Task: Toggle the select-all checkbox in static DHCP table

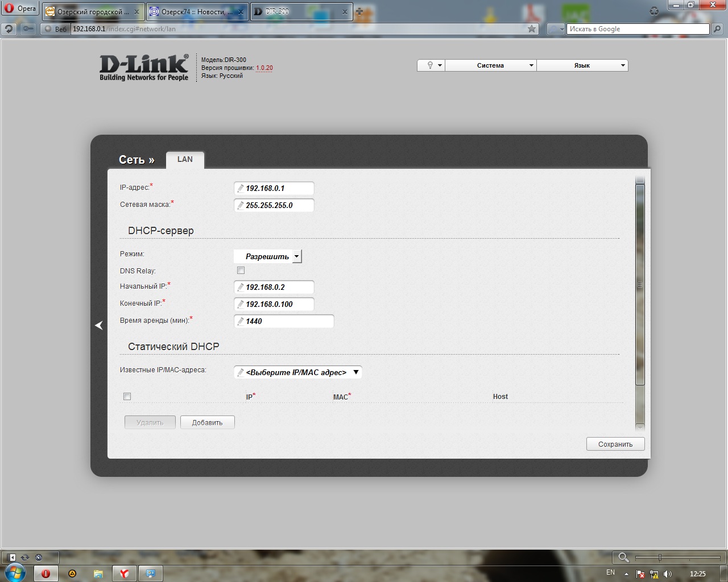Action: (x=127, y=396)
